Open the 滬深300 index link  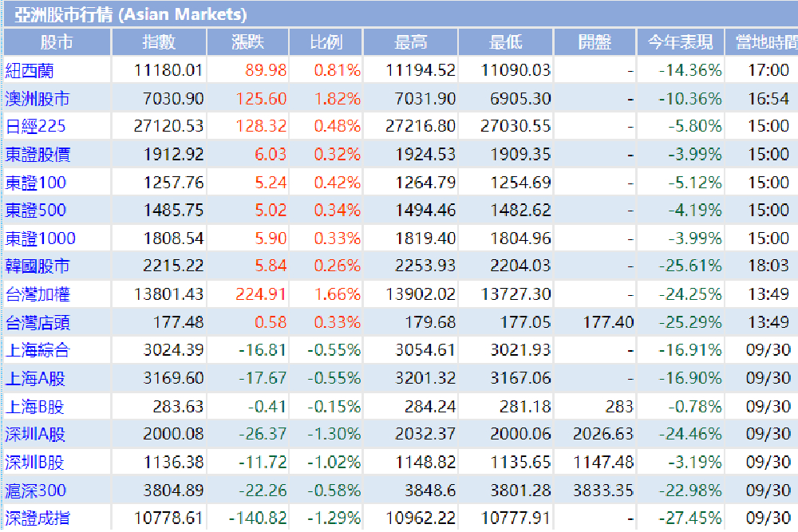point(36,491)
